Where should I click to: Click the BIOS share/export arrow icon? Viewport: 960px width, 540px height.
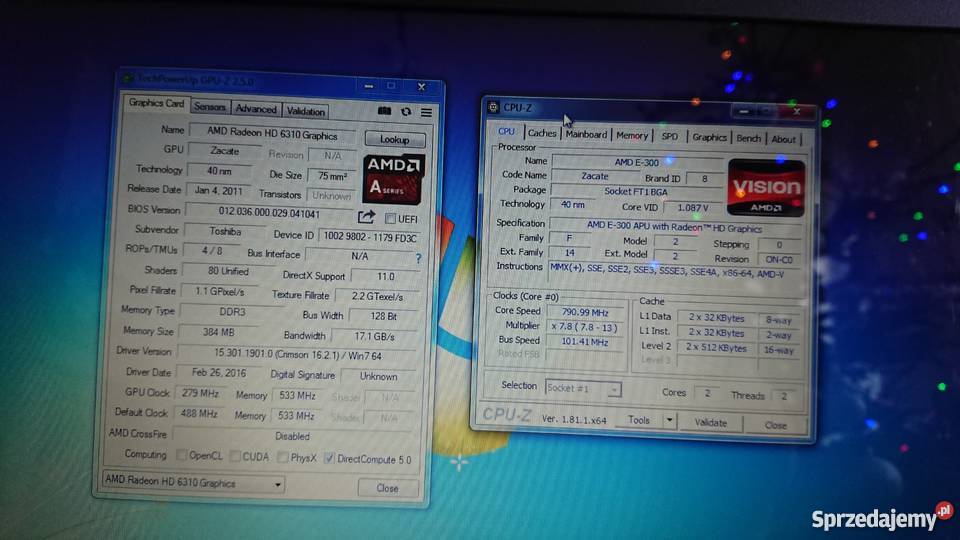[x=366, y=217]
